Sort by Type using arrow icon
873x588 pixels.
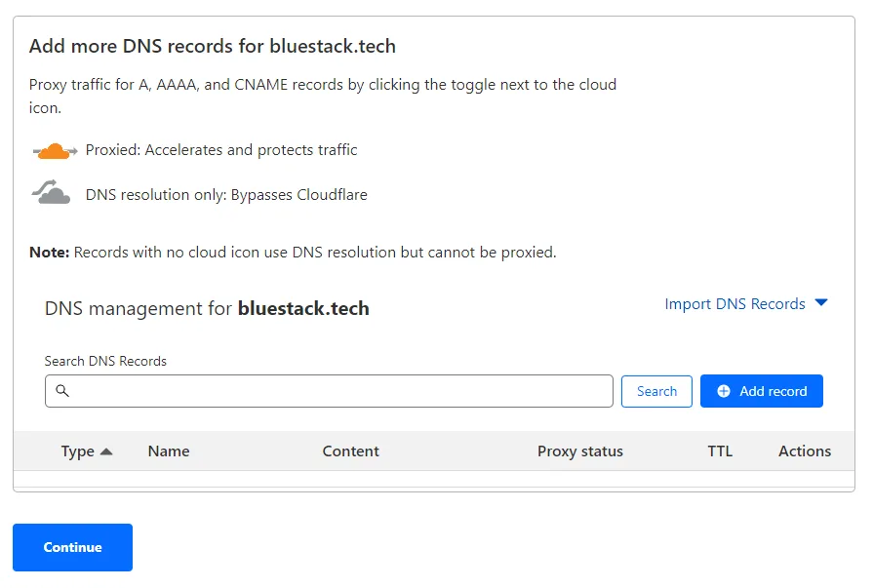[x=106, y=451]
